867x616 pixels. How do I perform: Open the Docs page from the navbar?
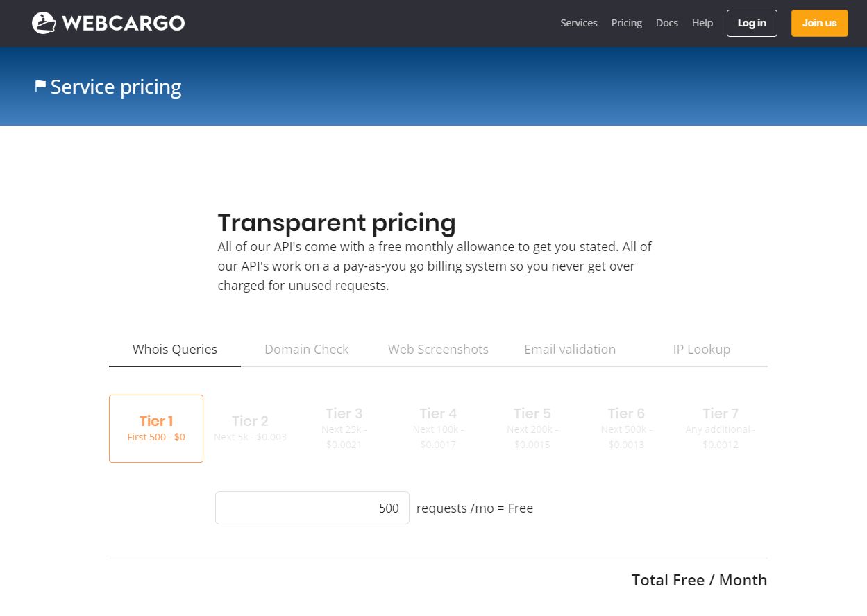pos(666,23)
